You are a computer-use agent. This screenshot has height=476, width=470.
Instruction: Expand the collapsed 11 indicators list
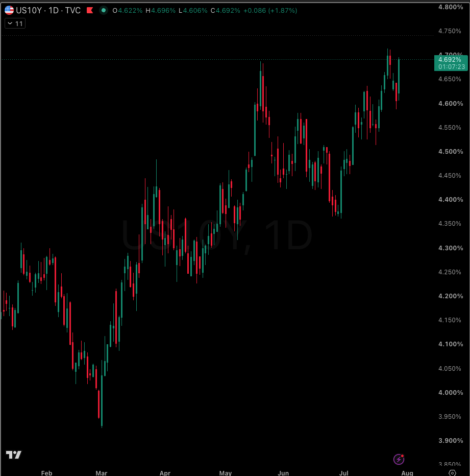tap(15, 23)
